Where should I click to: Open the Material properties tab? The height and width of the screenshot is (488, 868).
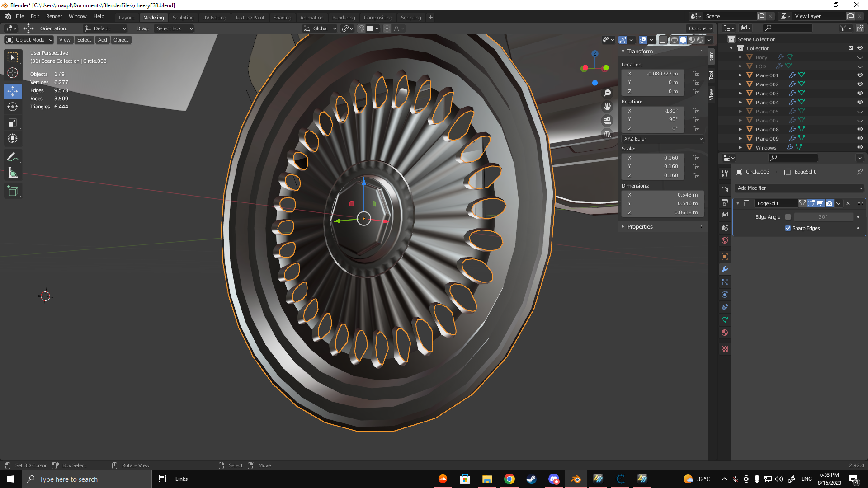pyautogui.click(x=725, y=333)
